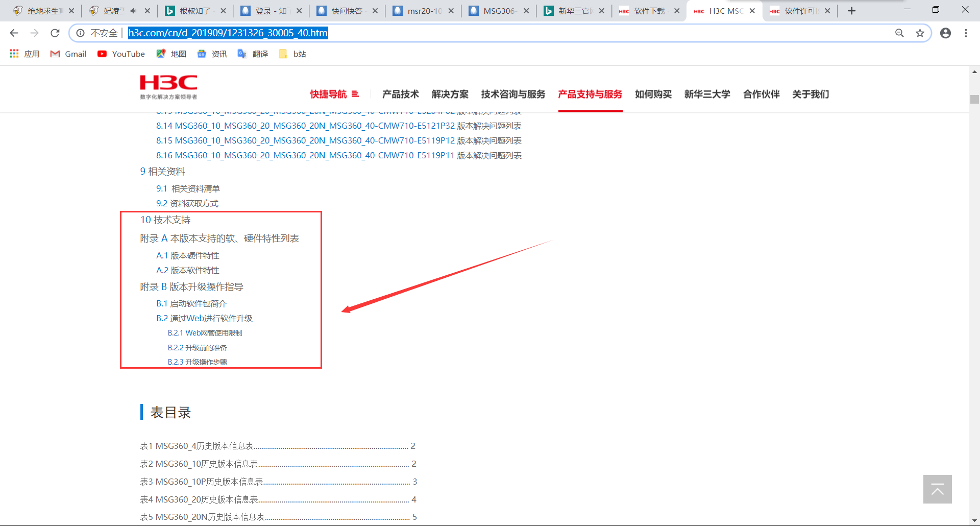Go to 10 技术支持 section

pos(165,220)
